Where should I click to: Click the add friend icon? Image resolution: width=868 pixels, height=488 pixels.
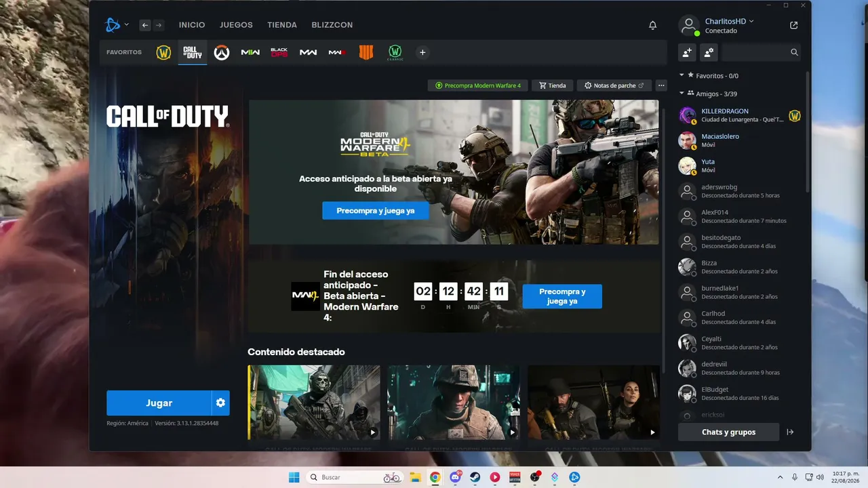tap(687, 52)
